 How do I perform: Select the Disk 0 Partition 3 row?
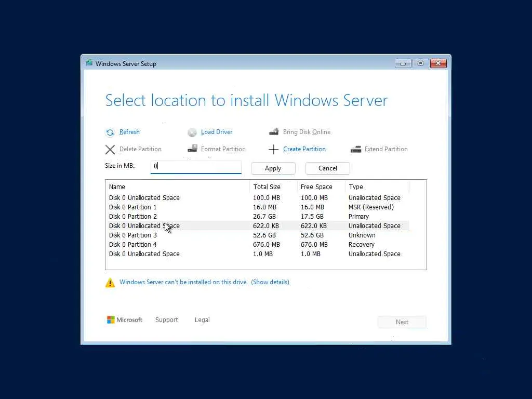click(x=259, y=235)
